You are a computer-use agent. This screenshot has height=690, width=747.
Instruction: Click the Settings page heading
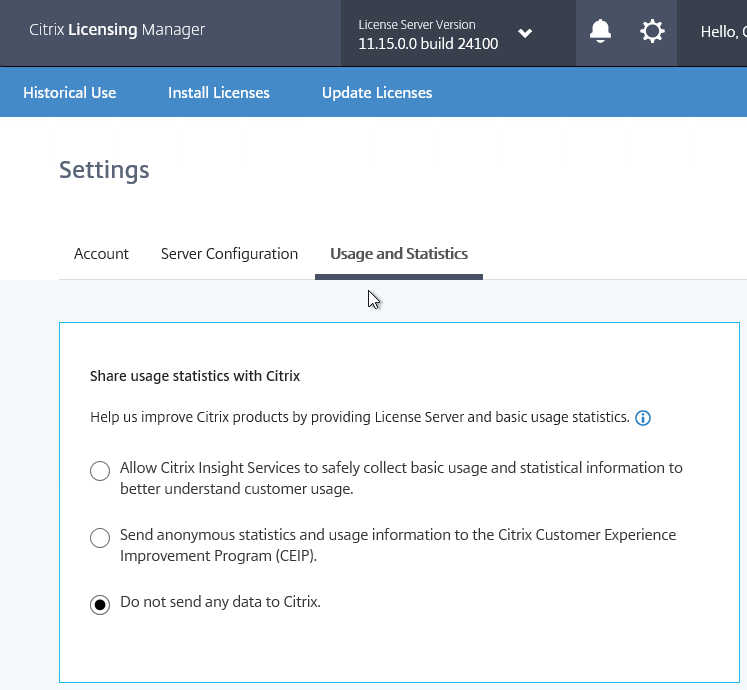(x=104, y=170)
